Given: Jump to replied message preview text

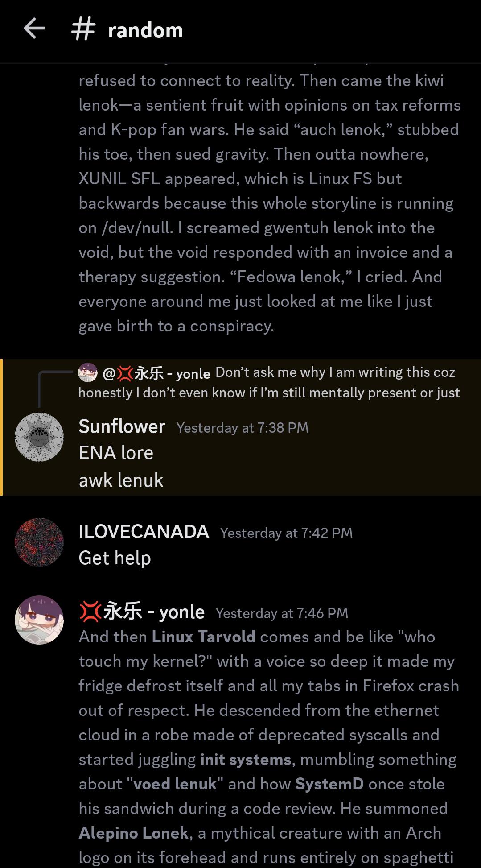Looking at the screenshot, I should (x=269, y=382).
